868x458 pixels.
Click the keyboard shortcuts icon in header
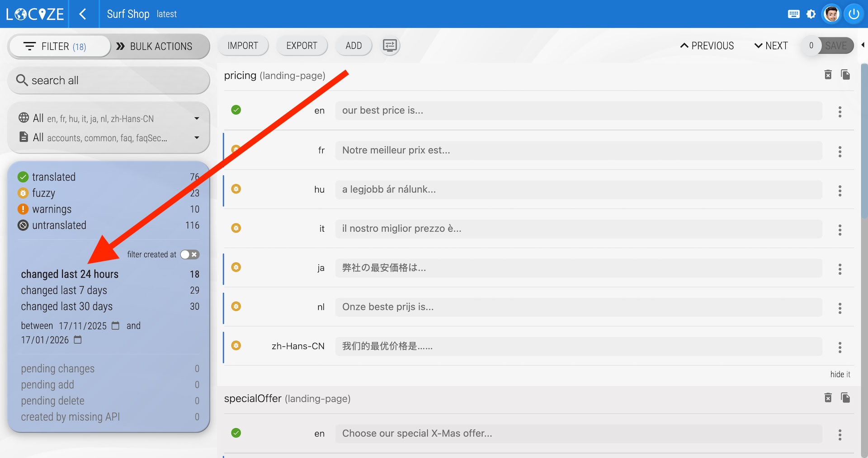pos(793,14)
